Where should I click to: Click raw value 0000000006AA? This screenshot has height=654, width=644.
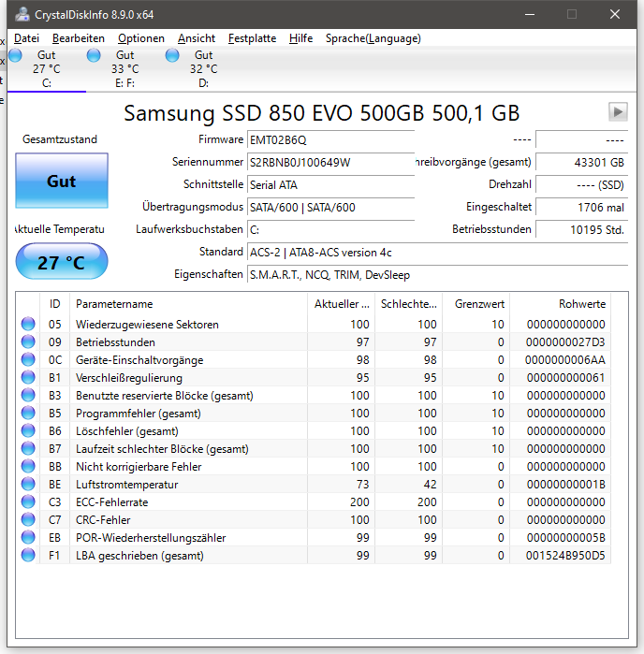point(565,360)
